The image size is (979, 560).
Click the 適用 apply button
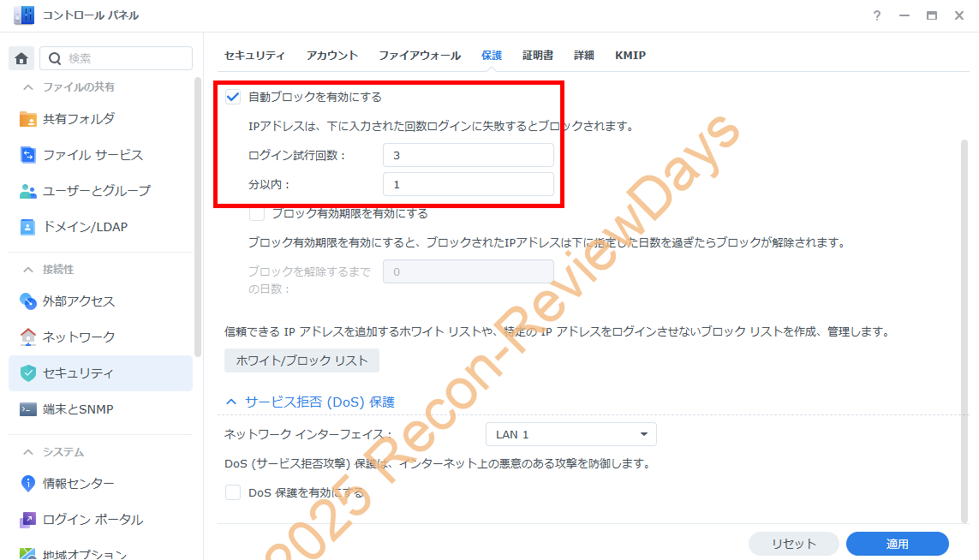coord(897,544)
